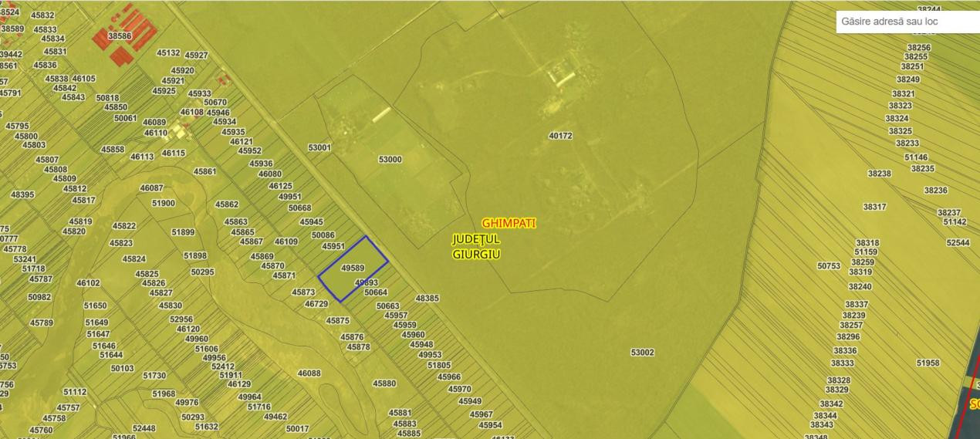
Task: Select parcel 45880 on the map
Action: 384,383
